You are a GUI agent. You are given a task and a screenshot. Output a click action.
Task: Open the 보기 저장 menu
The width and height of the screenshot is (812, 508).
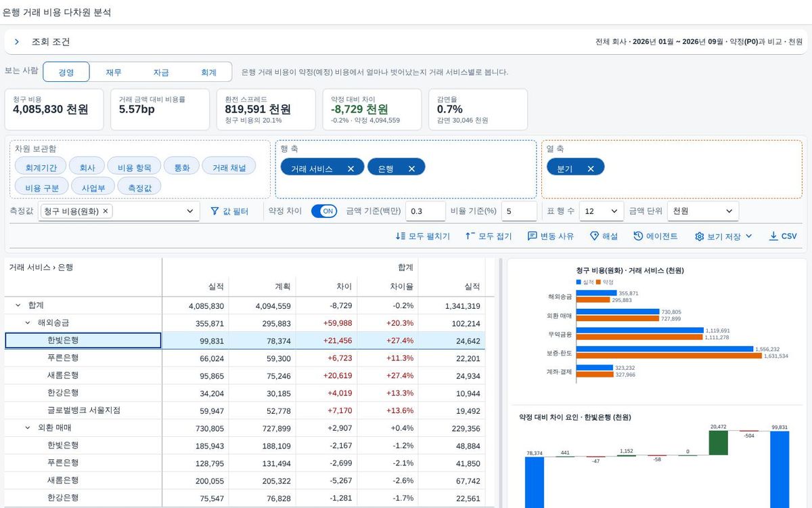pyautogui.click(x=723, y=236)
